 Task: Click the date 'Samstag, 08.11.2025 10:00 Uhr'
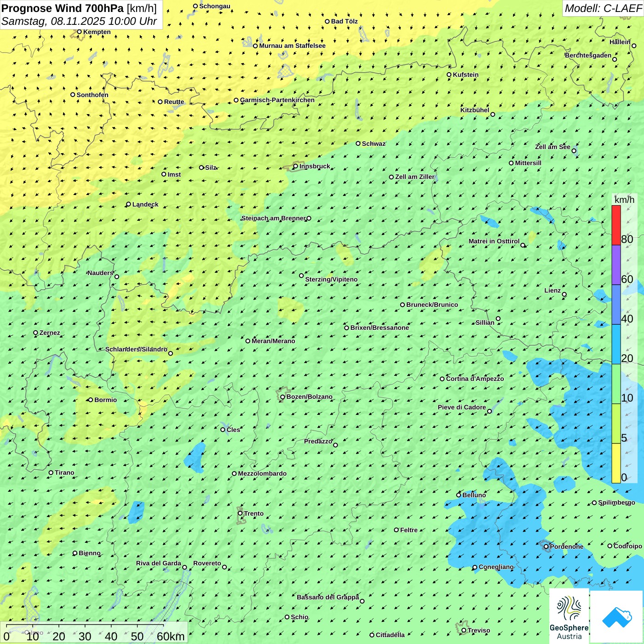(x=79, y=21)
